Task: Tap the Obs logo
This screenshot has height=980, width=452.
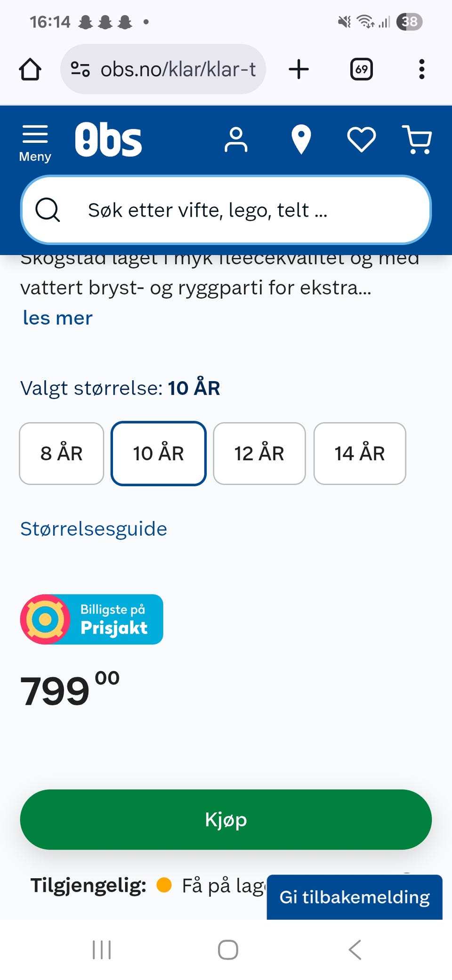Action: (x=108, y=139)
